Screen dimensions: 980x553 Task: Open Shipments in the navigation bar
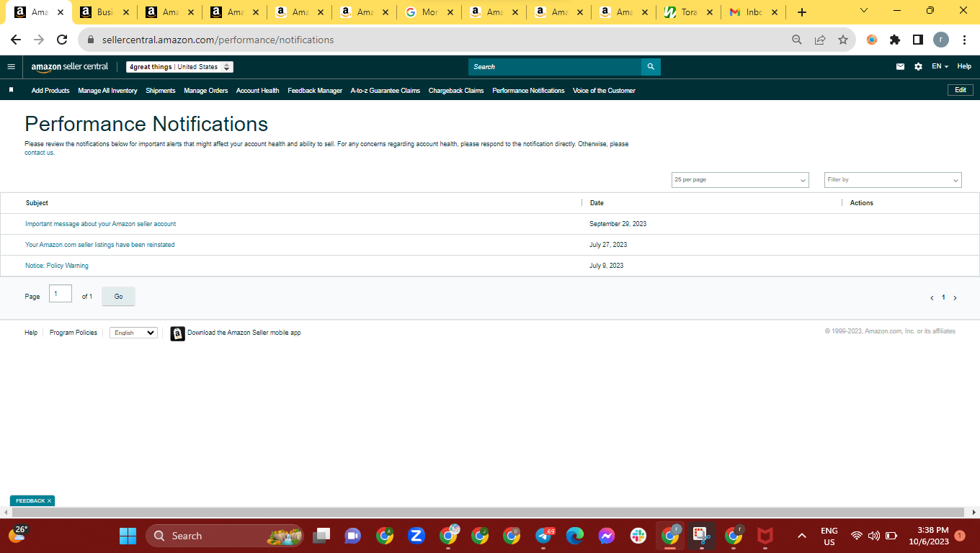tap(161, 91)
